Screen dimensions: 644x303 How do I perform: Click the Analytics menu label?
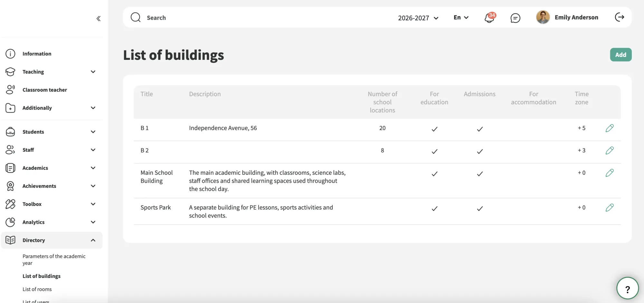coord(33,222)
